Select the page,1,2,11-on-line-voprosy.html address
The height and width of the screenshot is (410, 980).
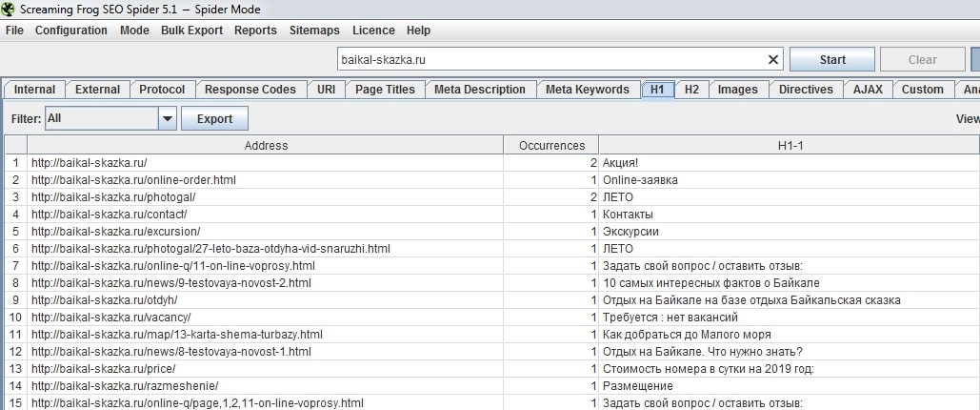(266, 402)
